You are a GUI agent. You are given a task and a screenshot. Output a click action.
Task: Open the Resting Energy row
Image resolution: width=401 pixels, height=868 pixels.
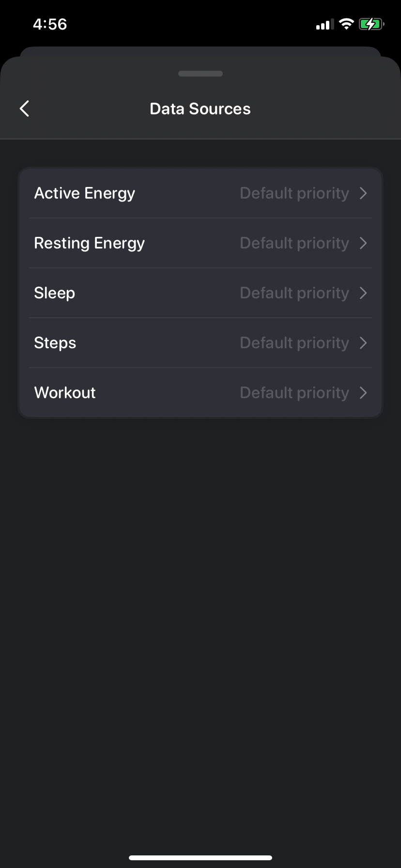click(x=200, y=243)
